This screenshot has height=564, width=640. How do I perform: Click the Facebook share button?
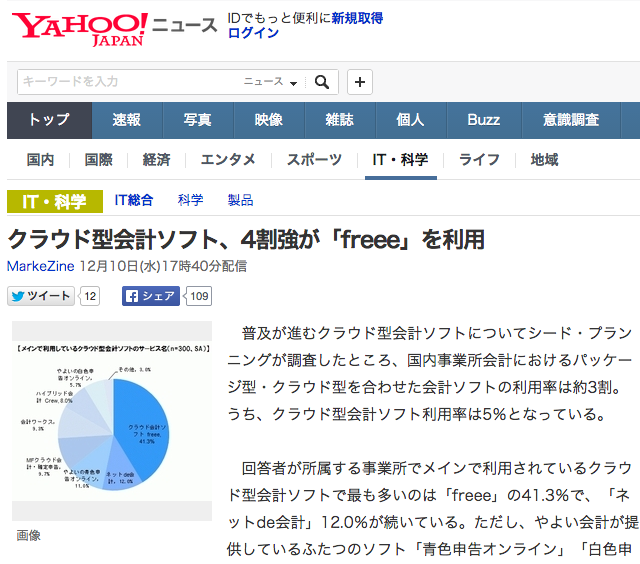[x=150, y=296]
